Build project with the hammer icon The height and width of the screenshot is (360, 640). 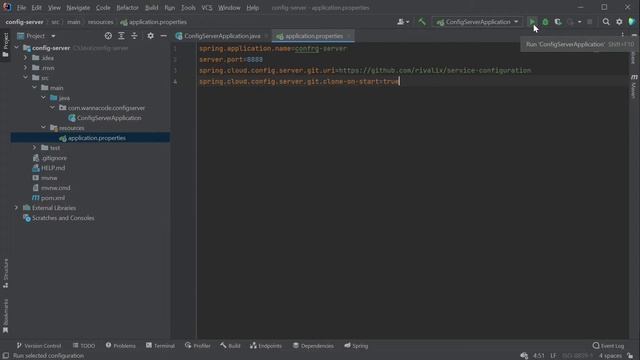(422, 22)
